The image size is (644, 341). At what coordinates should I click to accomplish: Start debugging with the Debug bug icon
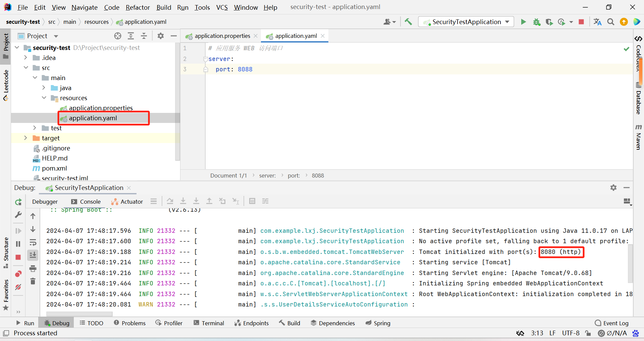[x=537, y=22]
